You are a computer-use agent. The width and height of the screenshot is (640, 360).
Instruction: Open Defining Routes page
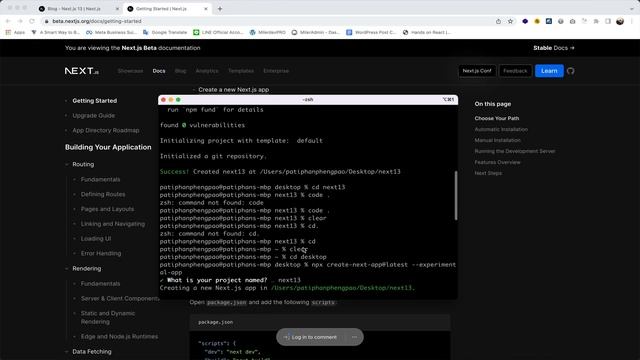tap(103, 194)
